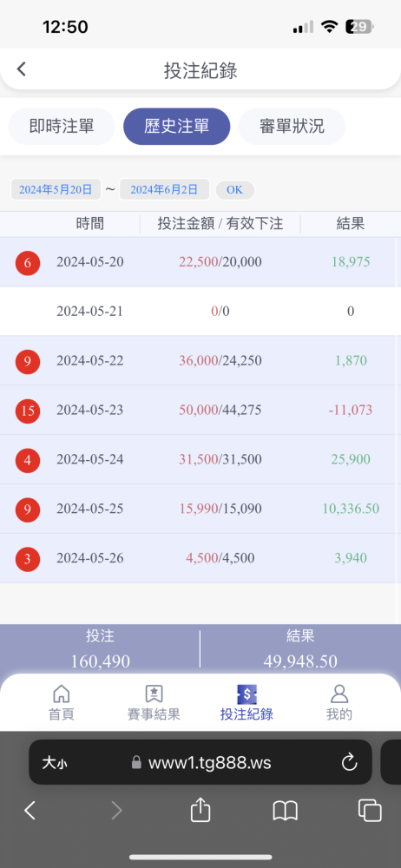This screenshot has width=401, height=868.
Task: Open the 2024-05-23 row with badge 15
Action: click(200, 411)
